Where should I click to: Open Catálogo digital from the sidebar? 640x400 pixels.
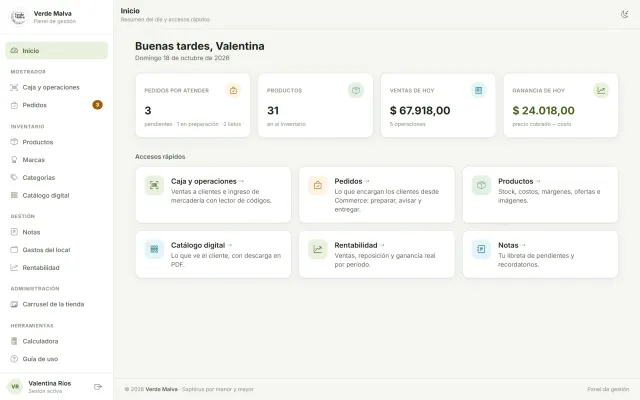pos(57,195)
